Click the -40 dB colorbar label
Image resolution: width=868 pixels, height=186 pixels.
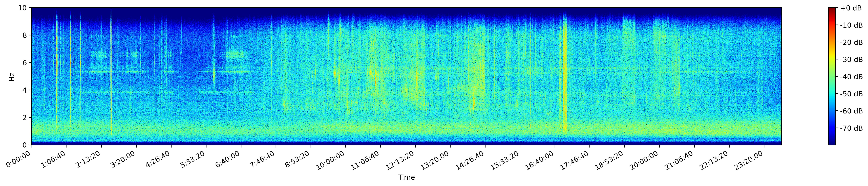pyautogui.click(x=852, y=77)
